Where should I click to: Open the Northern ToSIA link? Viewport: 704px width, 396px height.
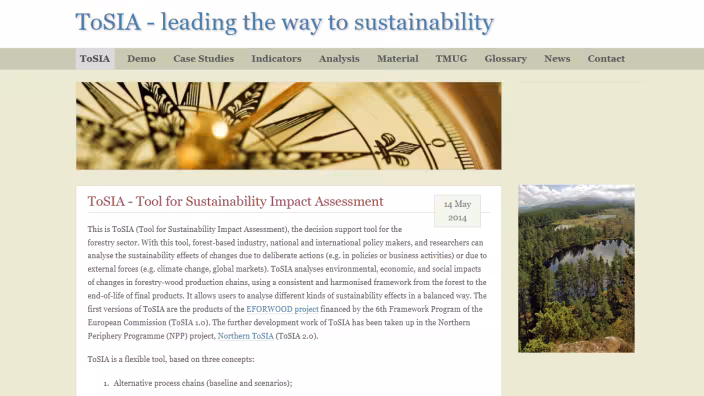[x=245, y=336]
